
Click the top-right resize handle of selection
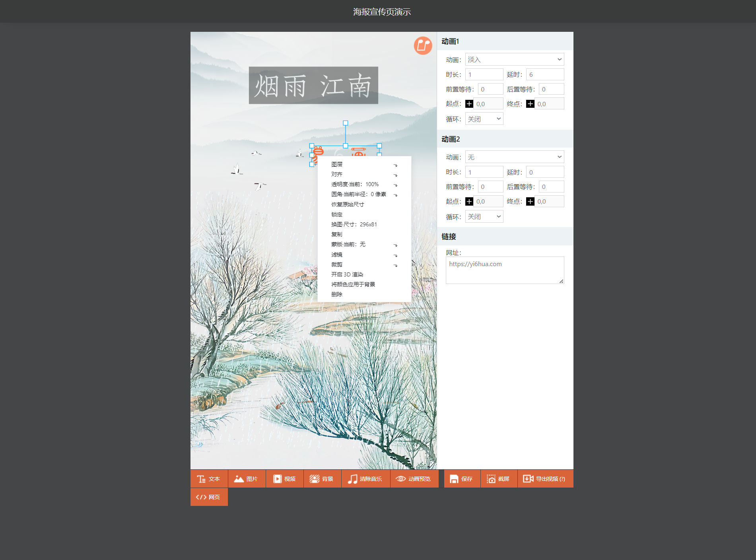tap(379, 146)
